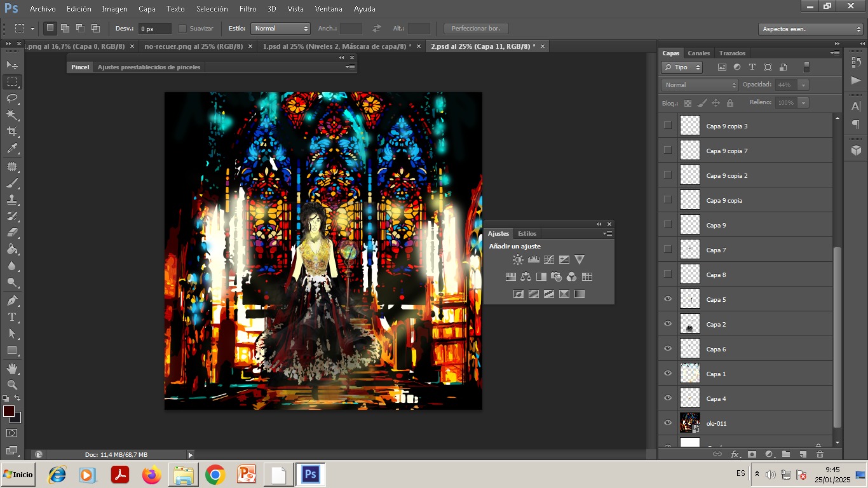This screenshot has height=488, width=868.
Task: Select the Hand tool
Action: point(12,369)
